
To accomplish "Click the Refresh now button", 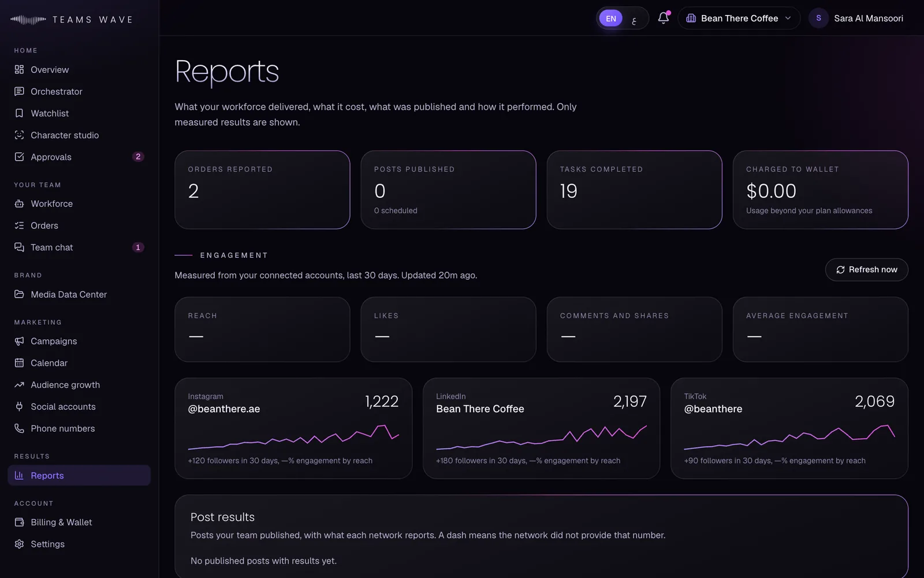I will click(866, 269).
